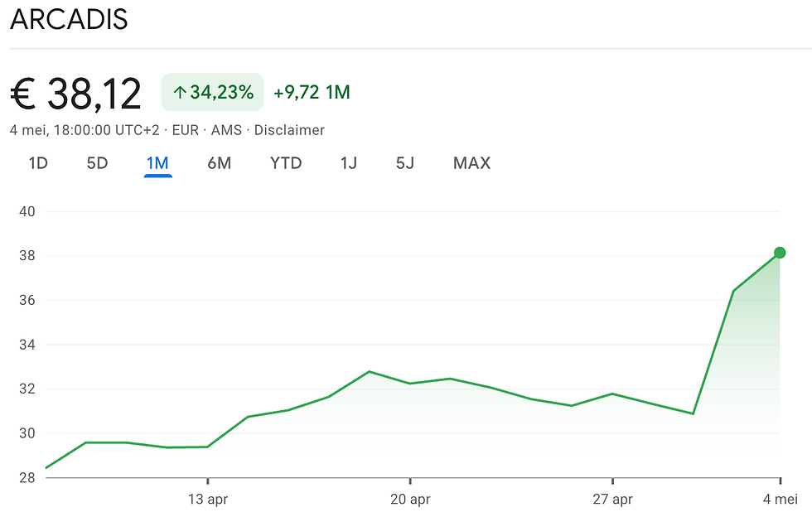This screenshot has height=517, width=812.
Task: Select the 1M time range tab
Action: [x=157, y=163]
